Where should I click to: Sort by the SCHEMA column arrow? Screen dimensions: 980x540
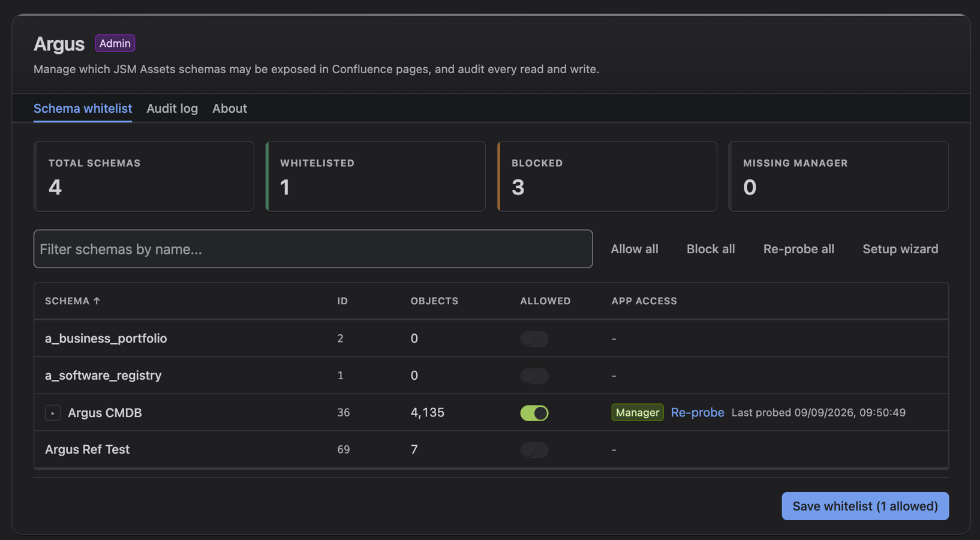point(97,301)
